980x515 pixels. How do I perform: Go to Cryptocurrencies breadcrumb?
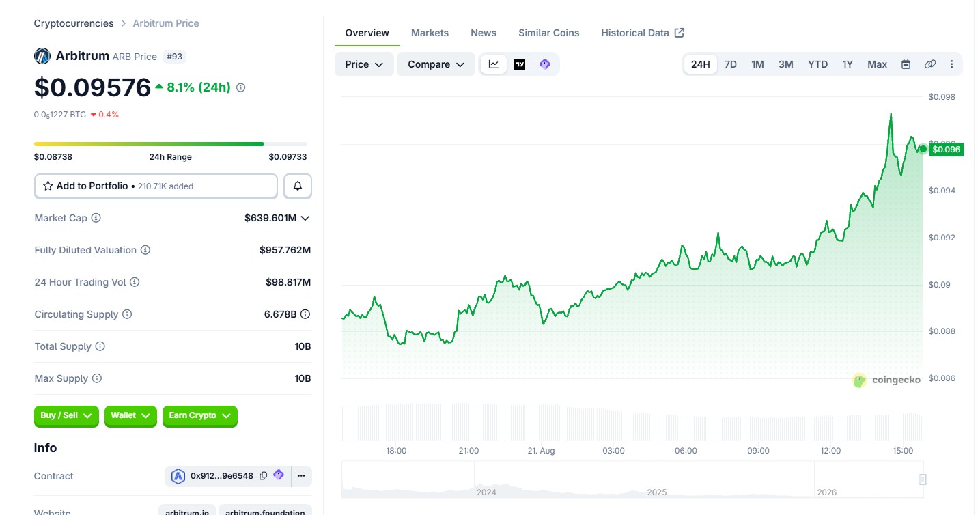coord(74,23)
